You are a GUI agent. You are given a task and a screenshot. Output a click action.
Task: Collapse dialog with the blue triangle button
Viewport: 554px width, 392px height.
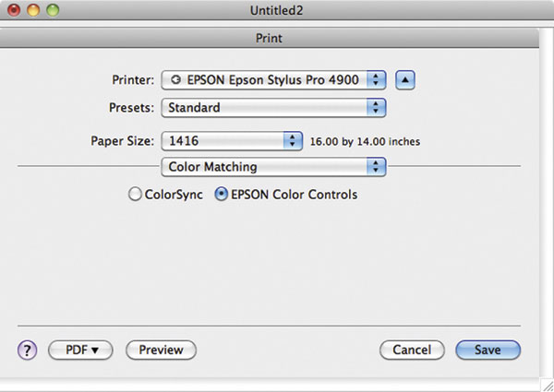tap(405, 79)
